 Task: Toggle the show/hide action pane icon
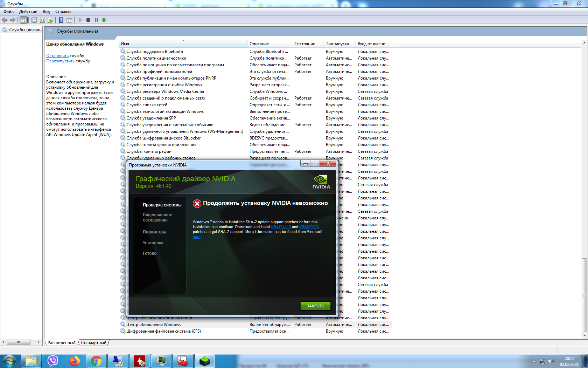click(69, 20)
